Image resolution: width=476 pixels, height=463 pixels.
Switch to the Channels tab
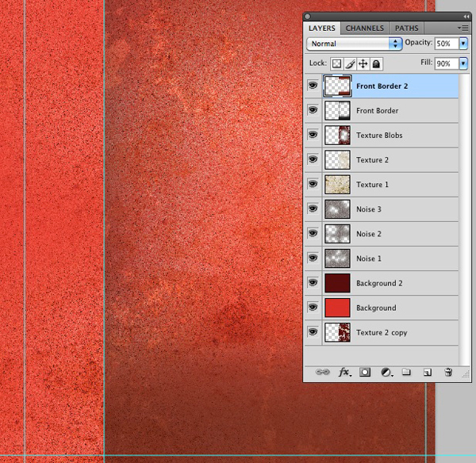[365, 29]
